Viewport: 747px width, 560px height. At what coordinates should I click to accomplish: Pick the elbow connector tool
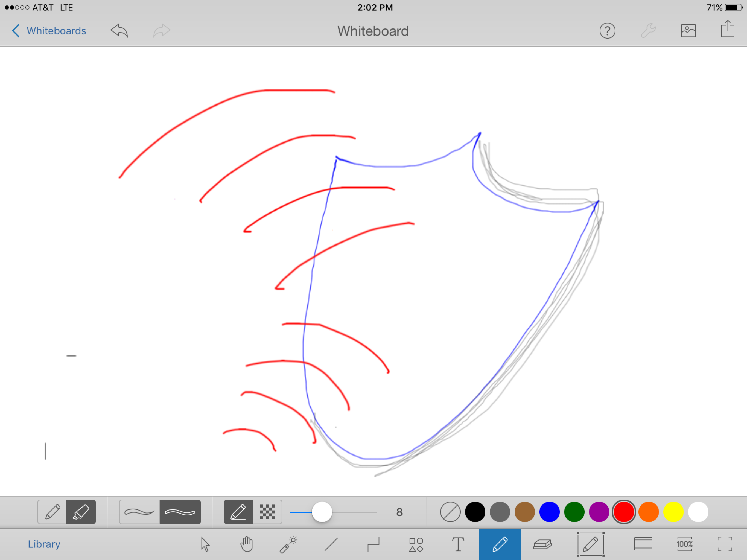[x=373, y=544]
